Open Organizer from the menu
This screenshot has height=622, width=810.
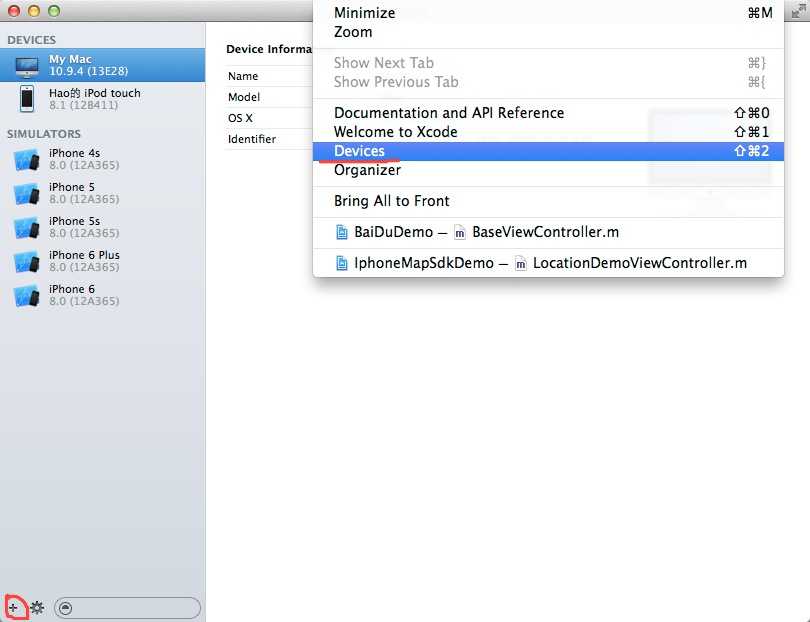(548, 170)
